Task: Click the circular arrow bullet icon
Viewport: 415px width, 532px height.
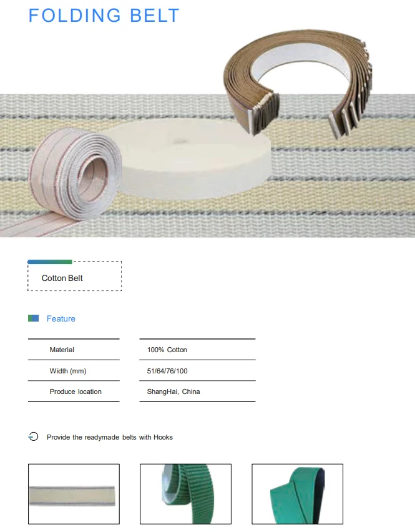Action: [33, 436]
